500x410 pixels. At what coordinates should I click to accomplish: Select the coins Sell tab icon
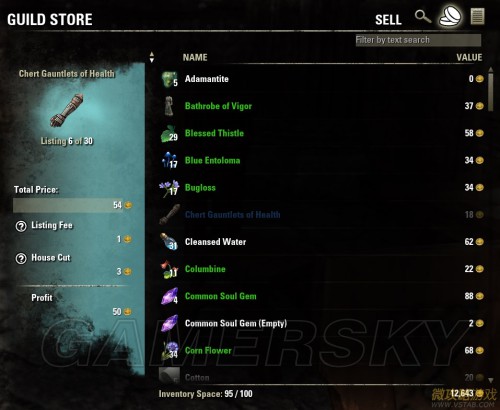450,16
